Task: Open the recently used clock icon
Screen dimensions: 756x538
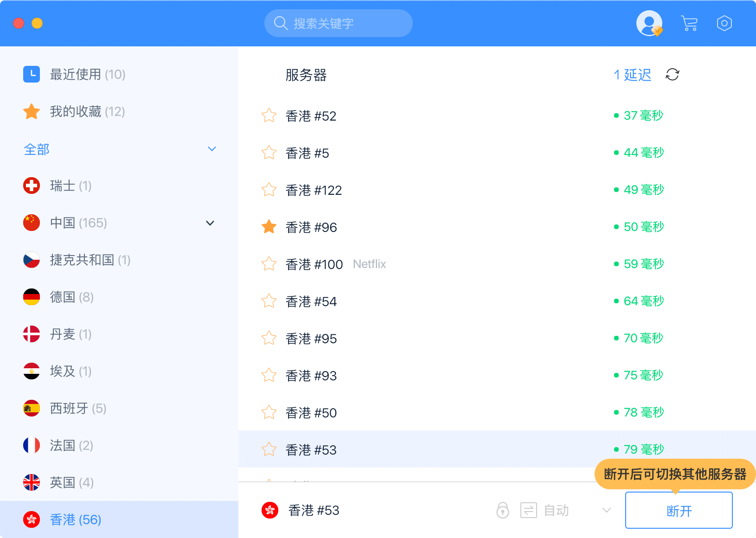Action: (x=32, y=74)
